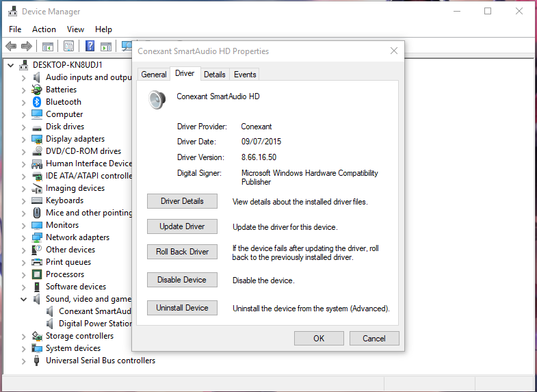Expand the IDE ATA/ATAPI controllers category

[x=24, y=177]
